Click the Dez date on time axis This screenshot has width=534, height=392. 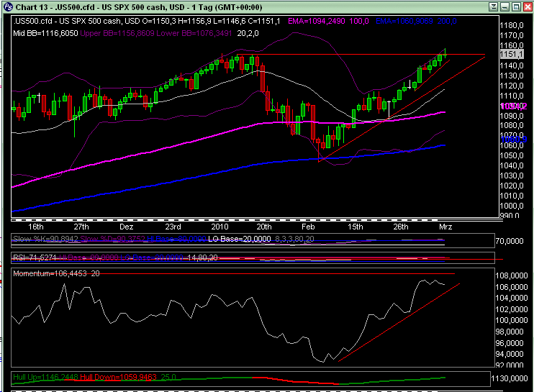pos(127,227)
